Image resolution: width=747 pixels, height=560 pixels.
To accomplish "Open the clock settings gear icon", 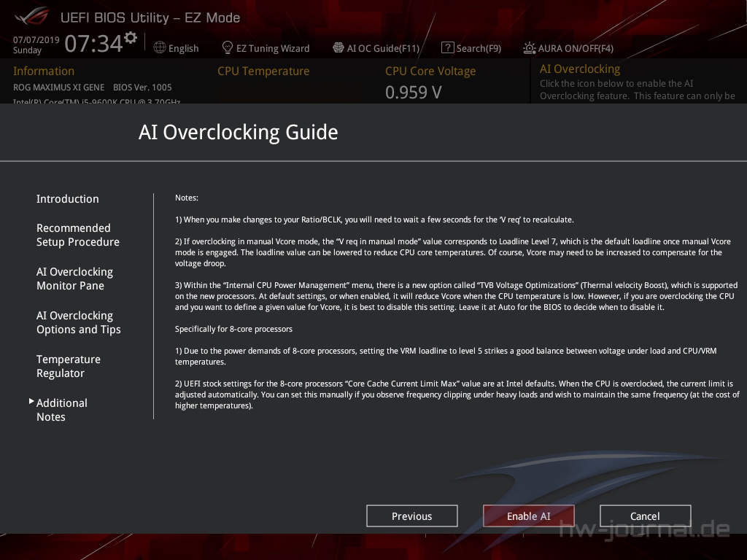I will tap(131, 37).
